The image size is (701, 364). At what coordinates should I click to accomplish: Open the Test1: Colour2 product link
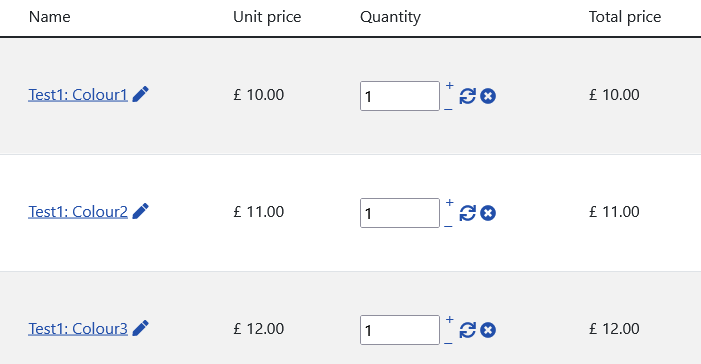[x=78, y=212]
